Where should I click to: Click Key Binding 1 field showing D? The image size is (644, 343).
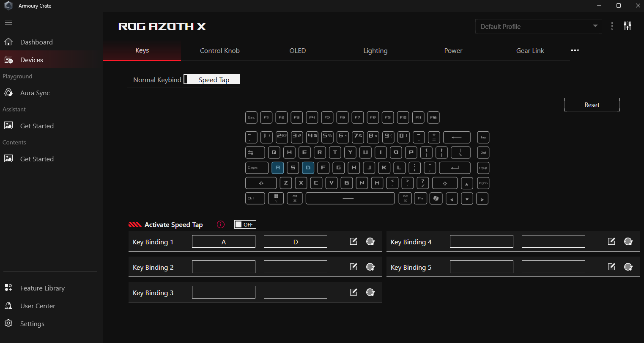click(x=296, y=242)
